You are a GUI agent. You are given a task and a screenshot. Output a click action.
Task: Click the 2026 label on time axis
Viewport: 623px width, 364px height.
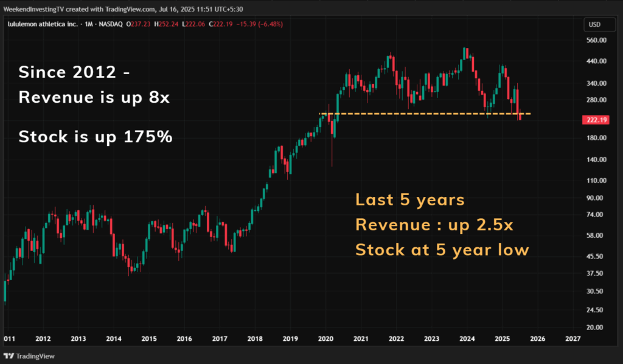pos(538,338)
